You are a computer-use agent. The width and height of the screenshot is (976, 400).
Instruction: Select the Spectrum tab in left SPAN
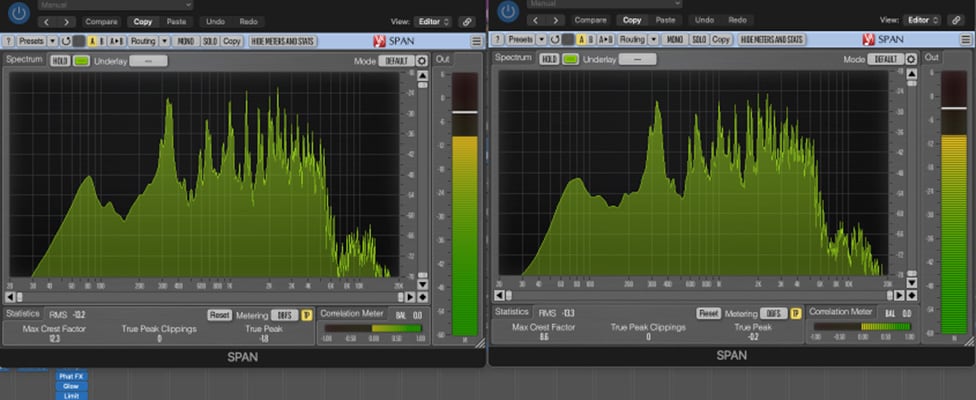[25, 60]
